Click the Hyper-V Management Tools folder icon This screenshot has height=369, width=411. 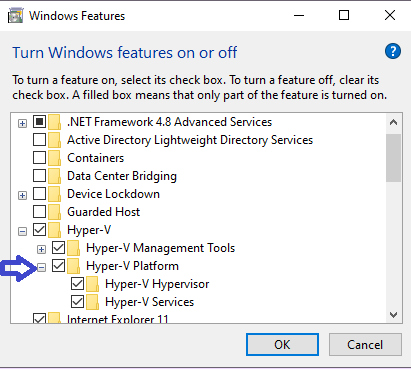pos(74,248)
